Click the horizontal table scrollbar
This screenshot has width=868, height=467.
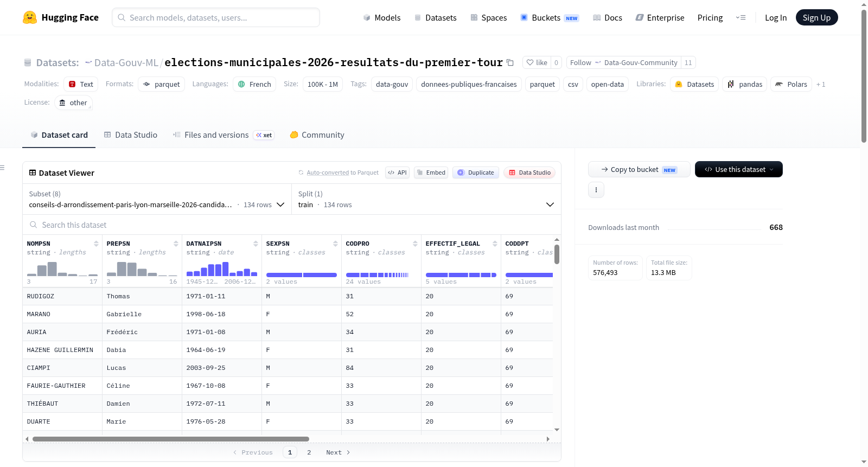(171, 439)
